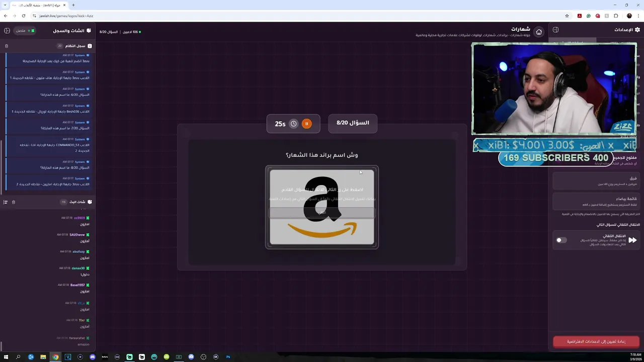The image size is (644, 362).
Task: Click chat user SAUDwow's name
Action: [77, 235]
